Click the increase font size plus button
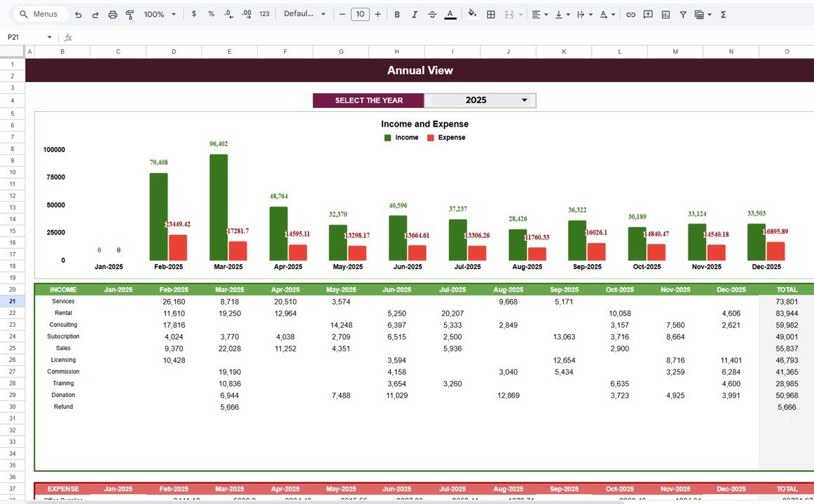Viewport: 814px width, 504px height. pos(378,14)
